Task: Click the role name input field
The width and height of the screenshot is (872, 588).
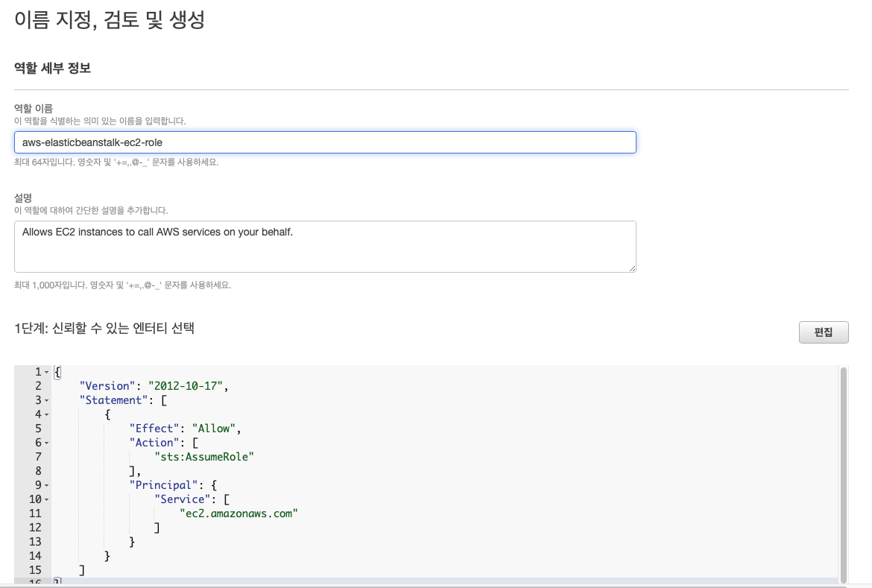Action: click(x=325, y=142)
